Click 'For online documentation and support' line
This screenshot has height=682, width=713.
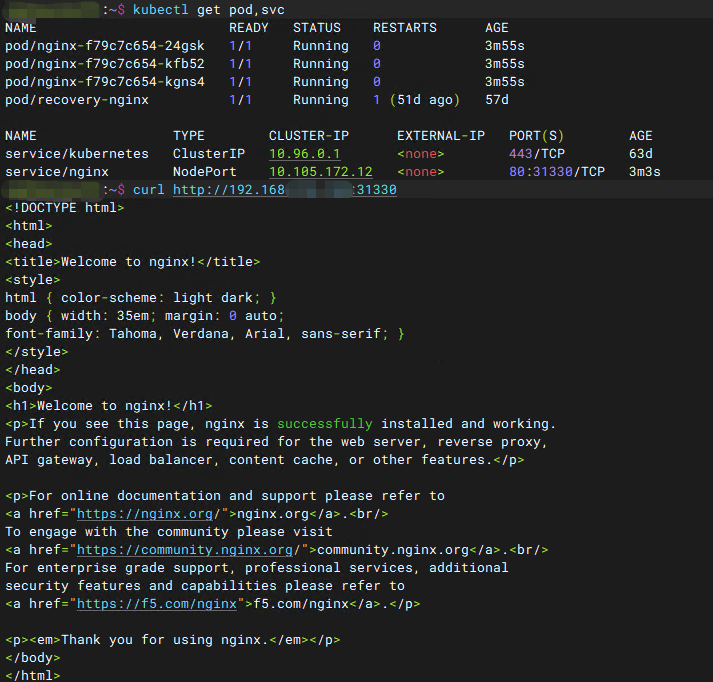pyautogui.click(x=225, y=496)
